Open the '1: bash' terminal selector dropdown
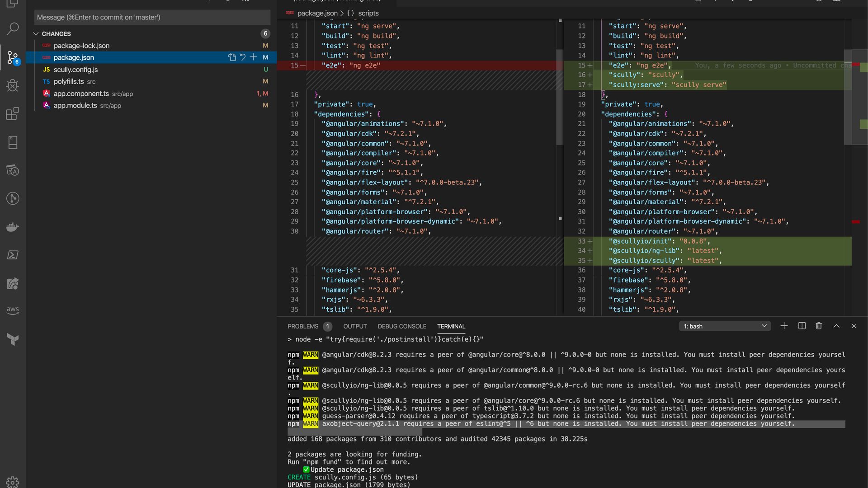 pos(724,326)
